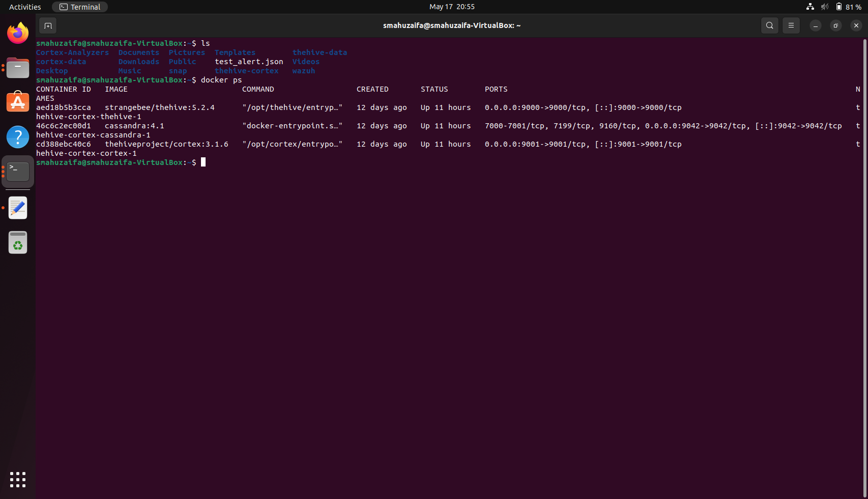The height and width of the screenshot is (499, 868).
Task: Open a new terminal tab
Action: click(48, 25)
